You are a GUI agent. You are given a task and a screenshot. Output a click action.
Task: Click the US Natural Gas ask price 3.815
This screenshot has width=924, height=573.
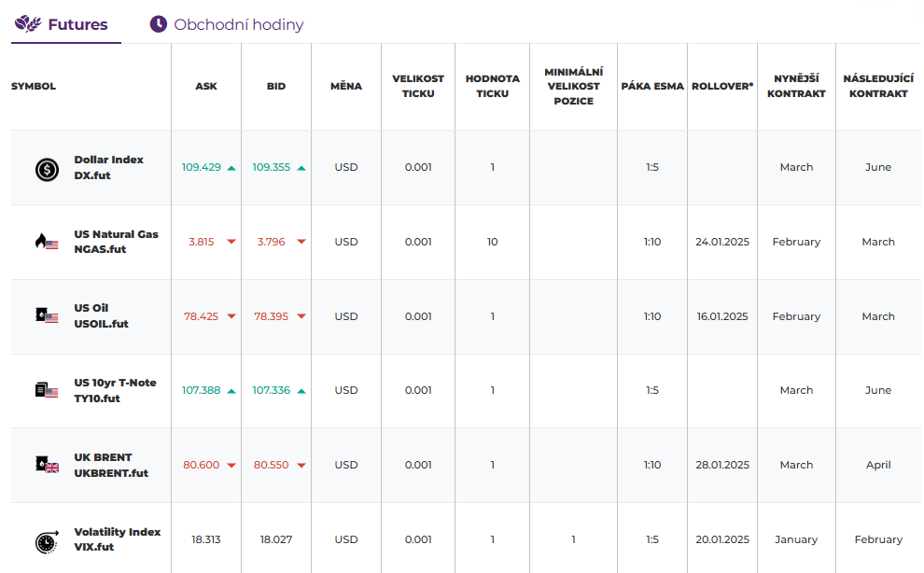(x=201, y=242)
